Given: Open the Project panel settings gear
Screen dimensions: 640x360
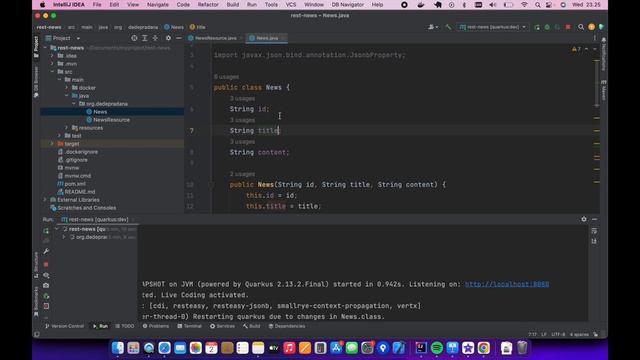Looking at the screenshot, I should click(x=168, y=38).
